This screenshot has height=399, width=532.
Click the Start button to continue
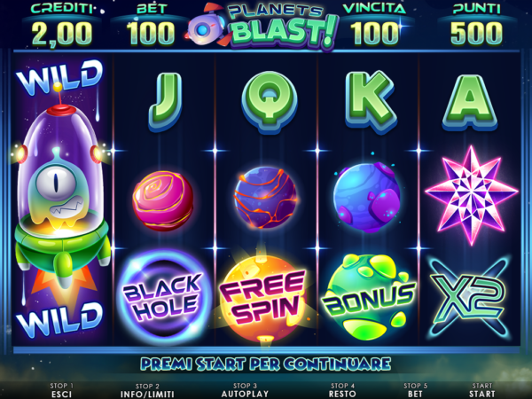481,390
